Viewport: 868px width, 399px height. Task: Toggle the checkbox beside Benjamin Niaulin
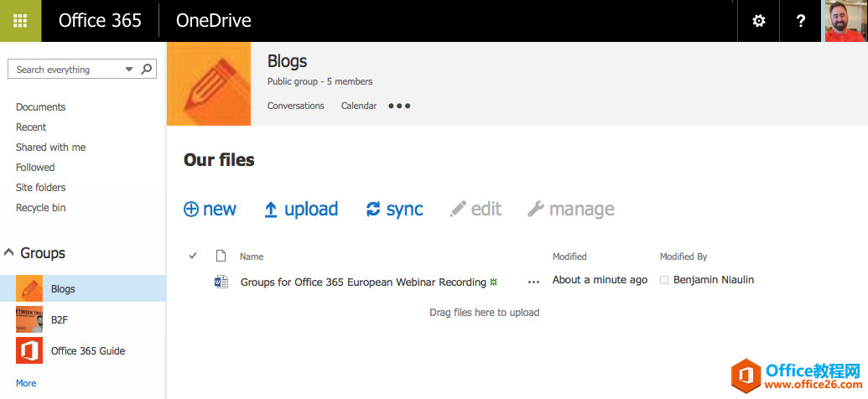point(664,281)
